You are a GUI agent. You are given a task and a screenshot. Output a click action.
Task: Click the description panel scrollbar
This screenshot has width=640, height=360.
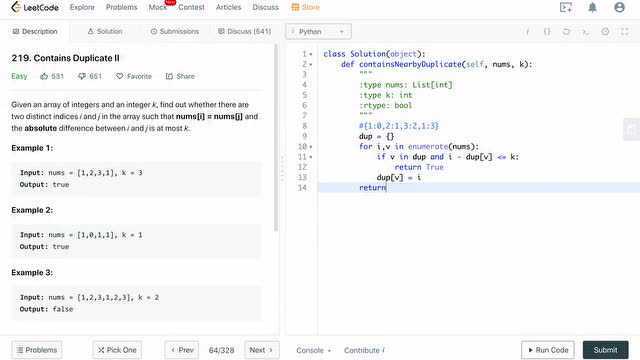[x=276, y=139]
